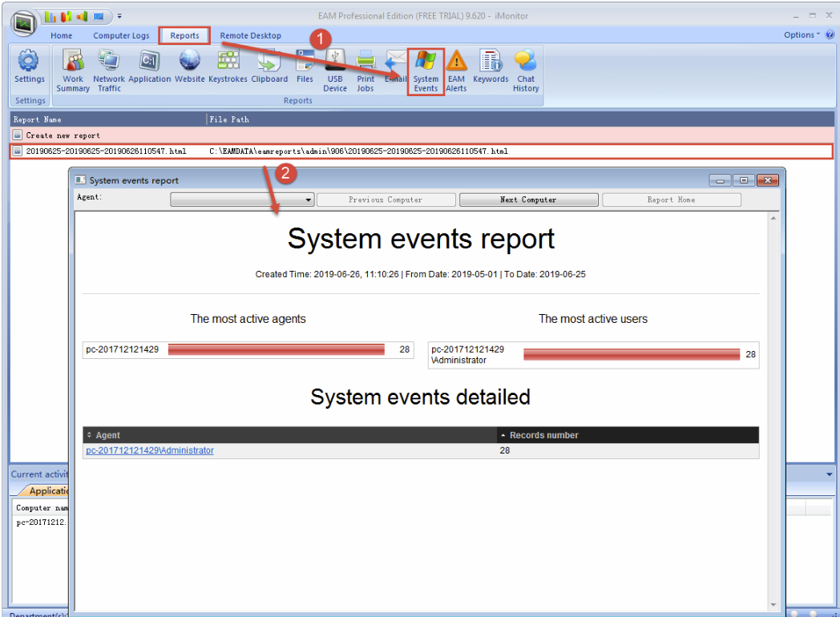
Task: Switch to the Computer Logs tab
Action: (121, 35)
